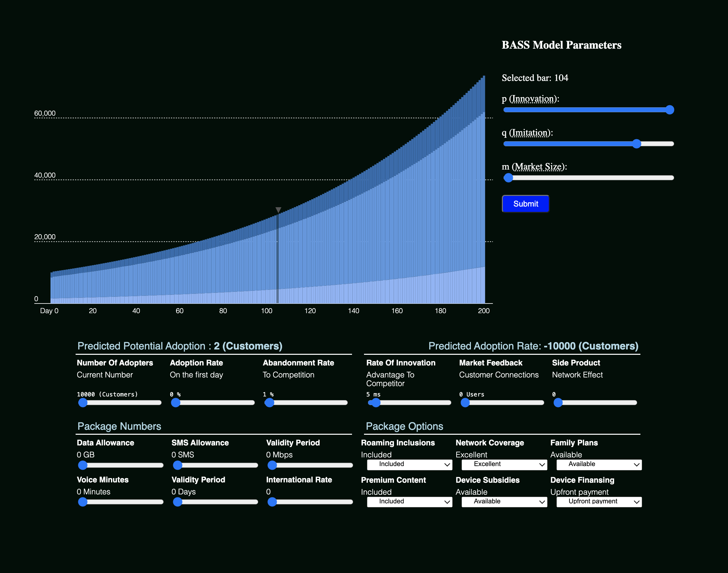
Task: Click the 'Package Options' heading
Action: tap(404, 426)
